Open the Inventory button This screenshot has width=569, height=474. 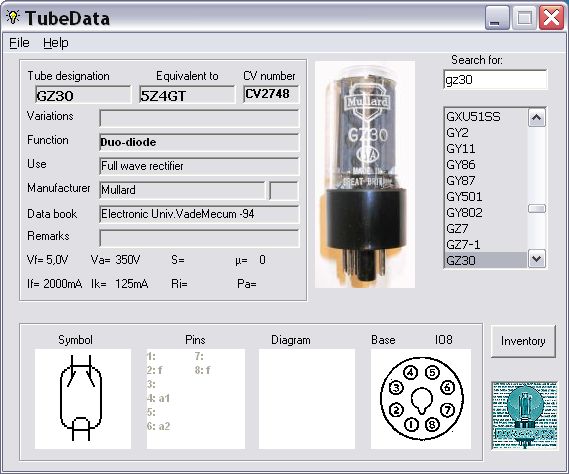[523, 341]
